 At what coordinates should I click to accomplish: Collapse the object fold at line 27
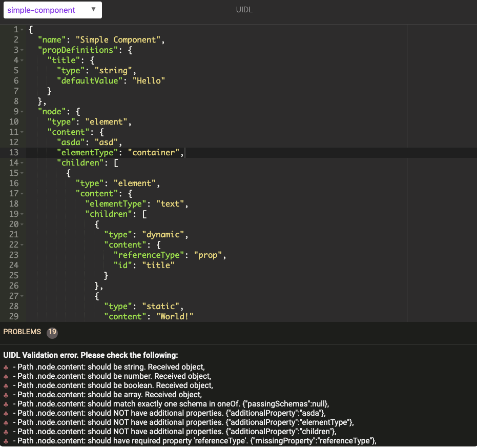[22, 296]
